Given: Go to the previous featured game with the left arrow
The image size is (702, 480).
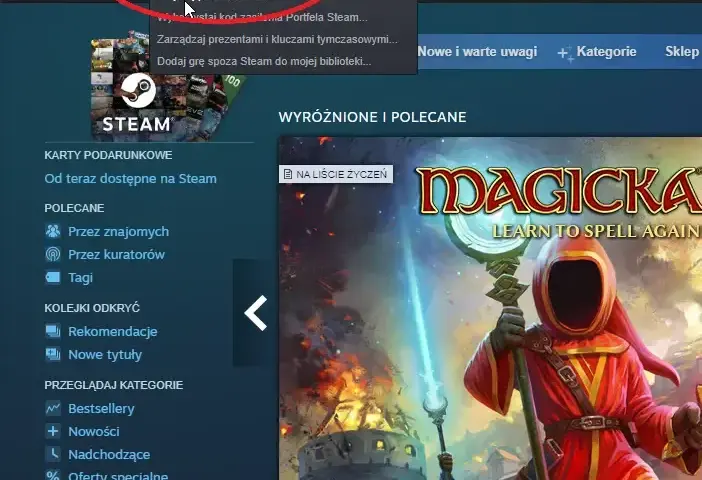Looking at the screenshot, I should click(256, 313).
